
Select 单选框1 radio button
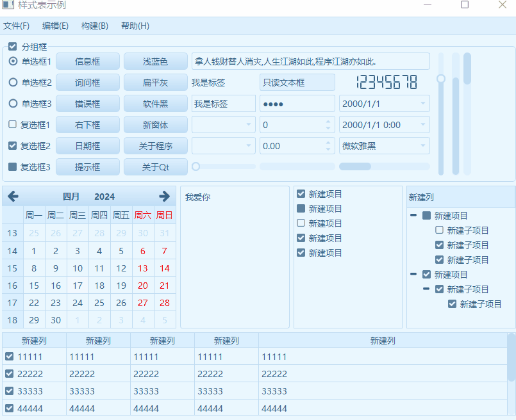13,61
